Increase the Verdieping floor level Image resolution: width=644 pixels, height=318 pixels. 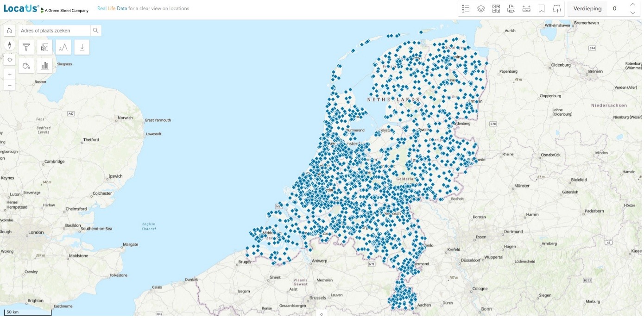[633, 5]
